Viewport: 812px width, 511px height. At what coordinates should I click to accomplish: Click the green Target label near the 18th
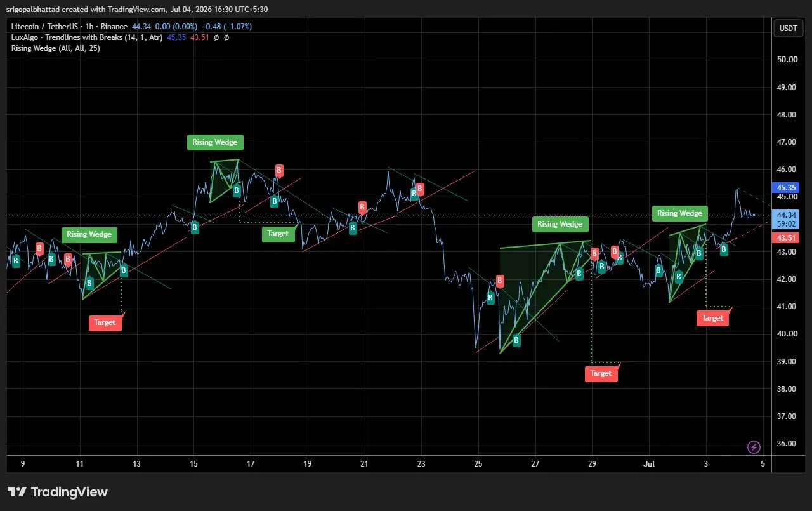278,234
